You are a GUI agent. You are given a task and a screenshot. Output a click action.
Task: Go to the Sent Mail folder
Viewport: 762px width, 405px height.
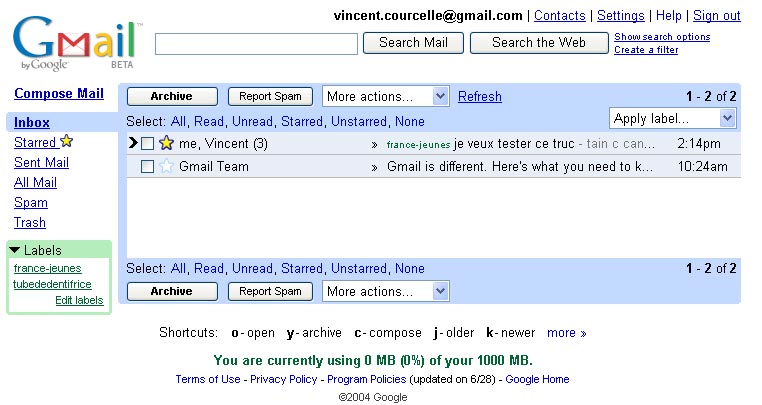click(x=41, y=163)
